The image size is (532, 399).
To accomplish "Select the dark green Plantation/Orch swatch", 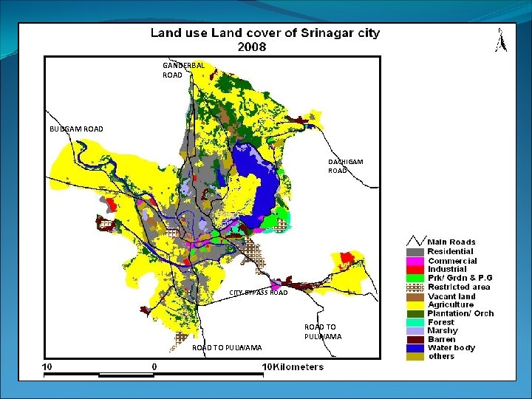I will pyautogui.click(x=415, y=313).
